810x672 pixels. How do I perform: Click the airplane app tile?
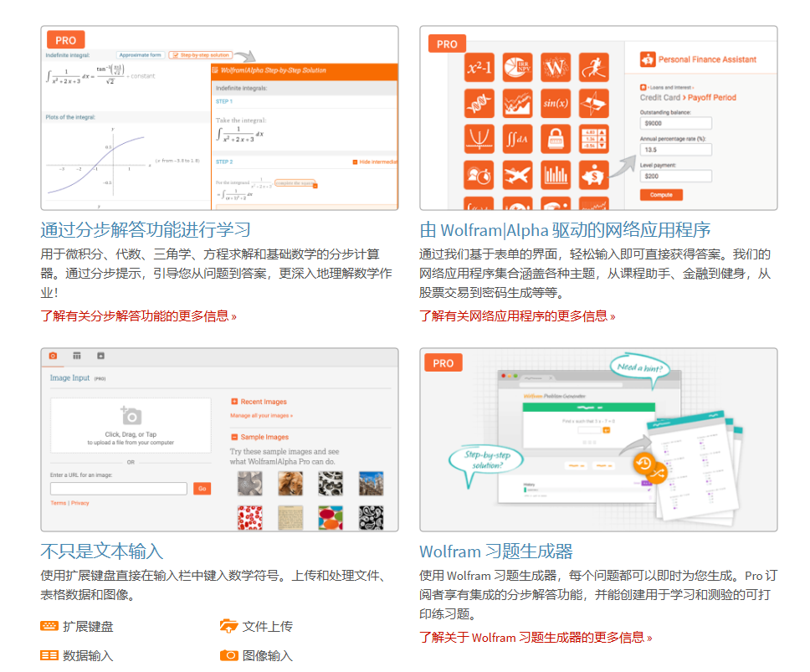coord(517,175)
